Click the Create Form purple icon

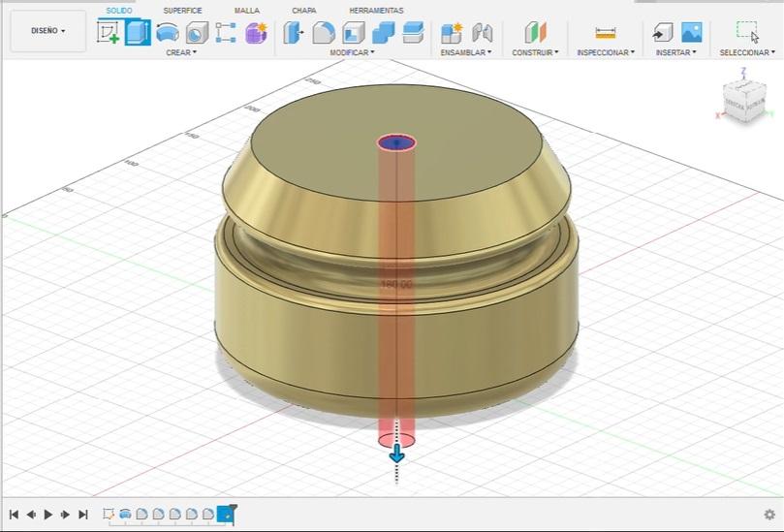(256, 33)
